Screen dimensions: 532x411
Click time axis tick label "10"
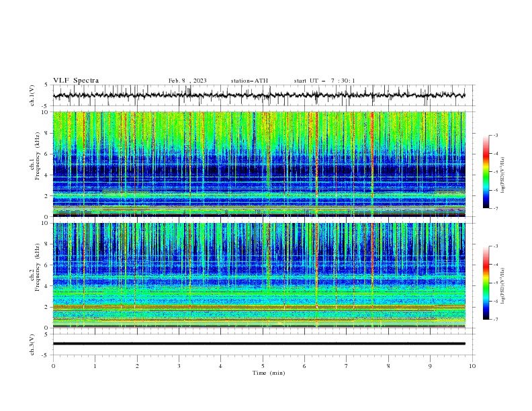(x=472, y=366)
